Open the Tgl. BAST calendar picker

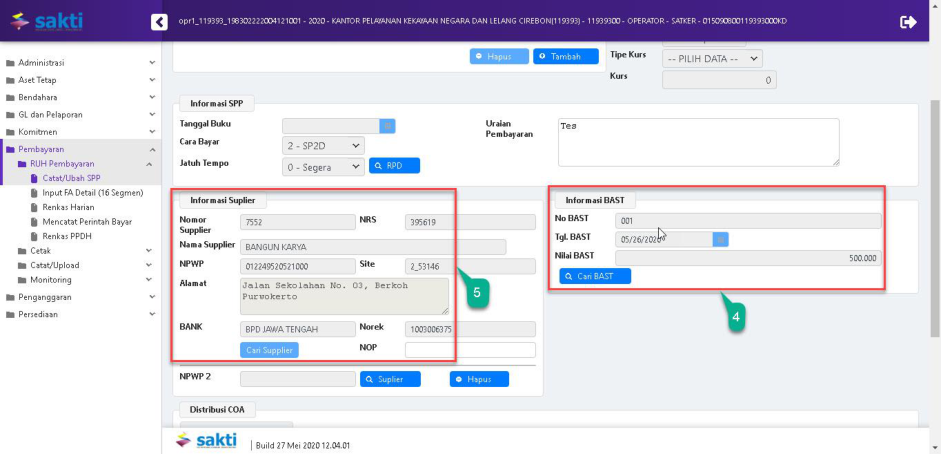pos(720,239)
